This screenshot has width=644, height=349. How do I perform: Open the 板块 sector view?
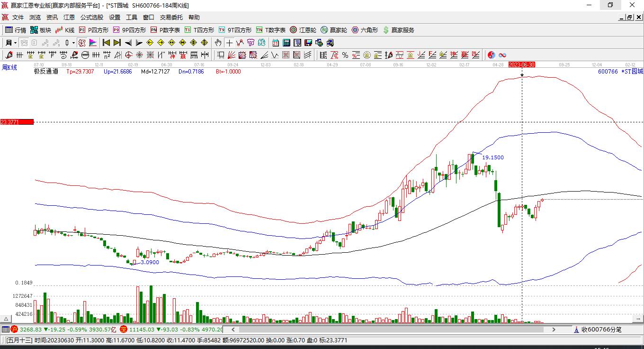(41, 30)
